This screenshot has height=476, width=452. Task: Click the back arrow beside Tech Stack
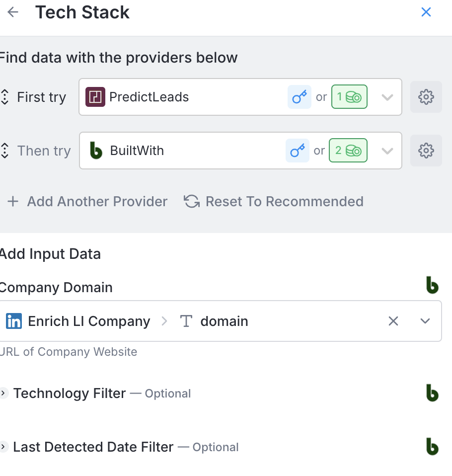(x=13, y=12)
